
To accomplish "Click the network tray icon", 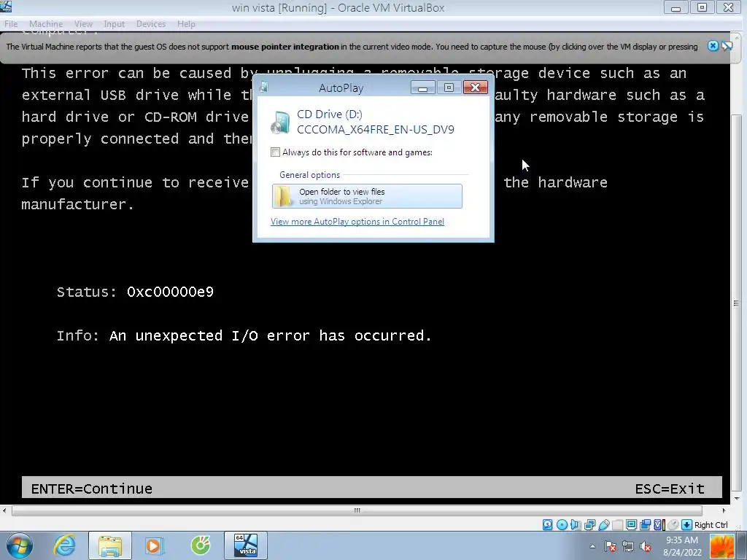I will [x=628, y=547].
